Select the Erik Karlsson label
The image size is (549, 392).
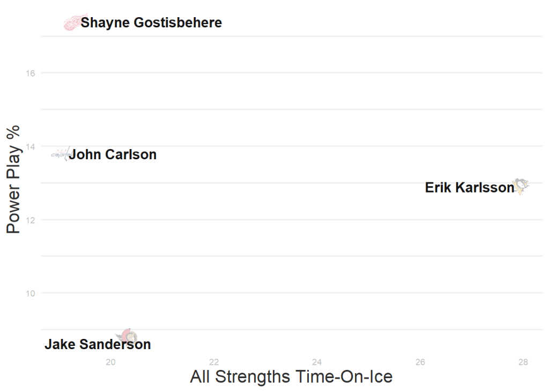tap(469, 188)
